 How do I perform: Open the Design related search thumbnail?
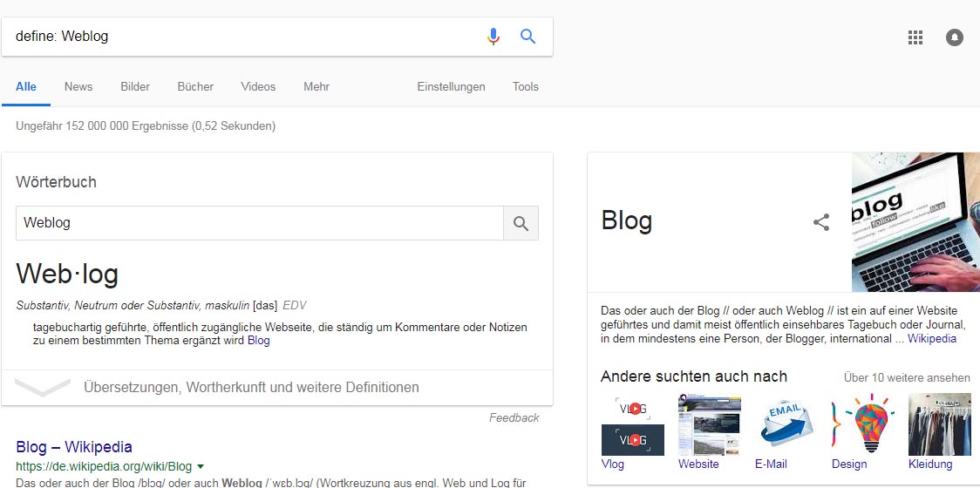863,425
